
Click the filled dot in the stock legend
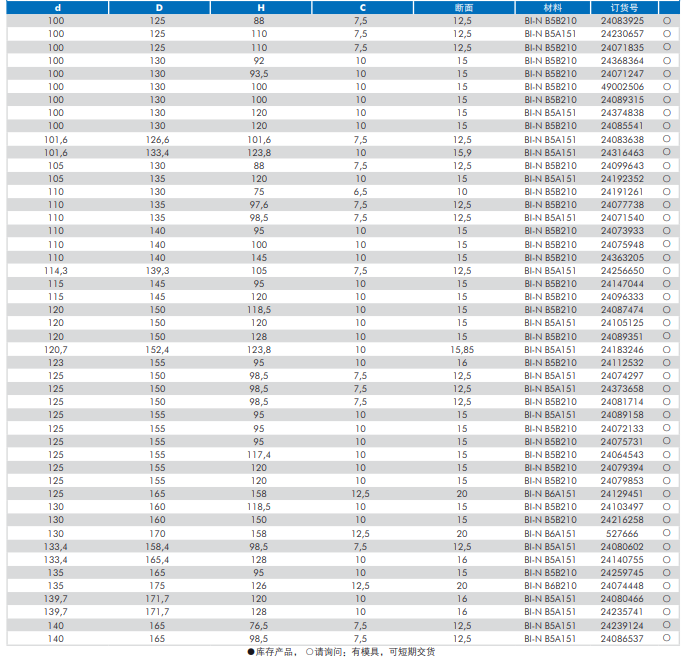(251, 652)
